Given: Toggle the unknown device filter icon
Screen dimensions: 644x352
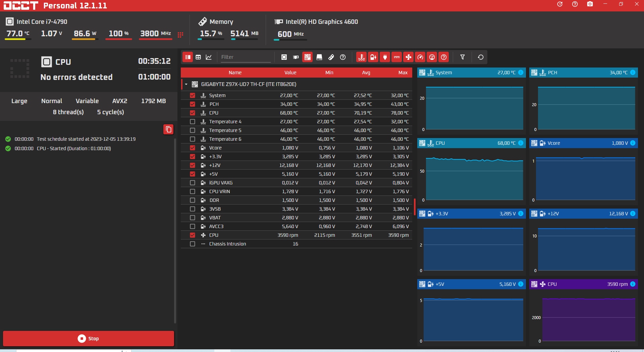Looking at the screenshot, I should tap(343, 57).
